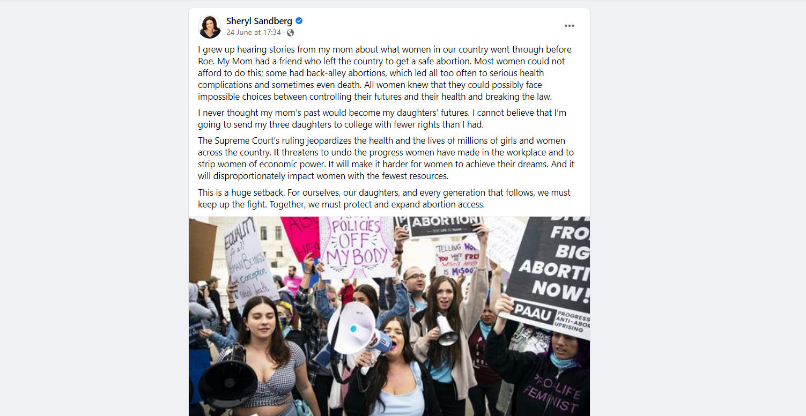
Task: Open Sheryl Sandberg's profile name link
Action: coord(259,21)
